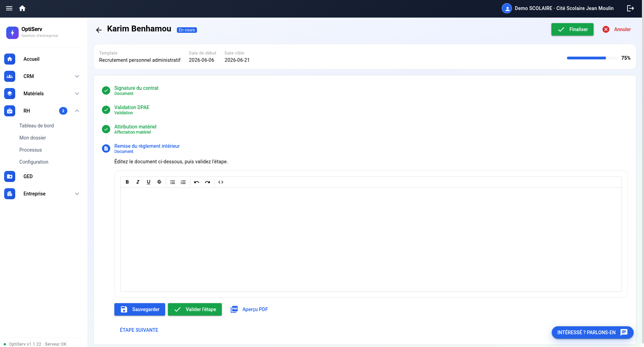Image resolution: width=644 pixels, height=347 pixels.
Task: Click Valider l'étape button
Action: [x=195, y=309]
